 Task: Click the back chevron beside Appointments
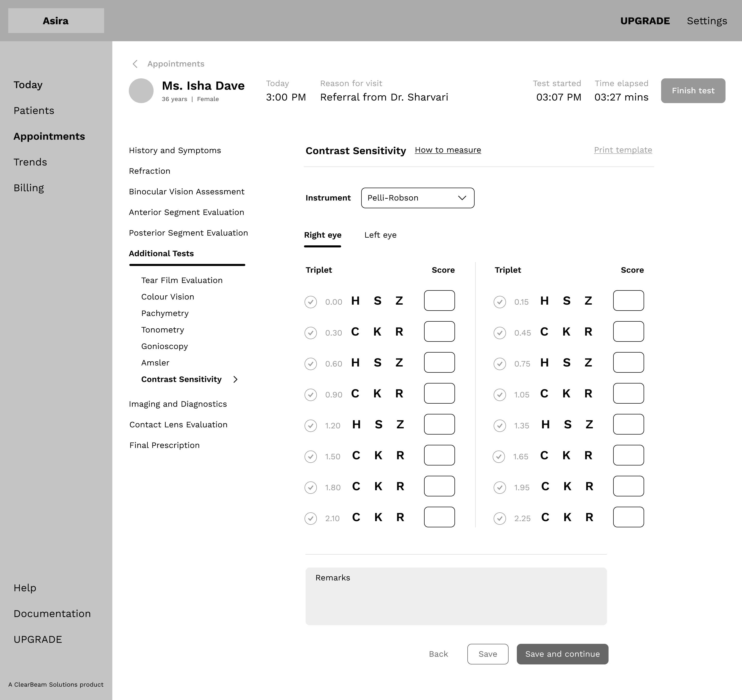click(x=135, y=64)
